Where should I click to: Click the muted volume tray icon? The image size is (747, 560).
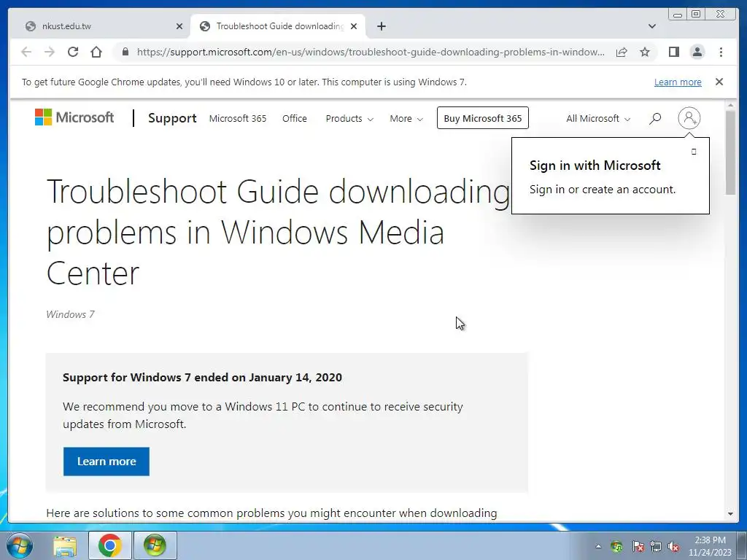coord(673,547)
